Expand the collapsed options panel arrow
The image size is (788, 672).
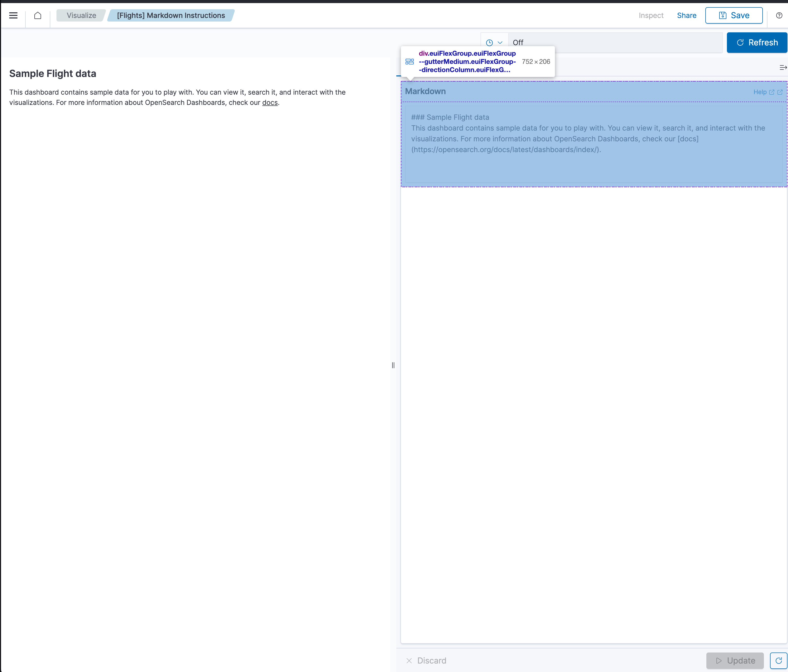coord(783,67)
